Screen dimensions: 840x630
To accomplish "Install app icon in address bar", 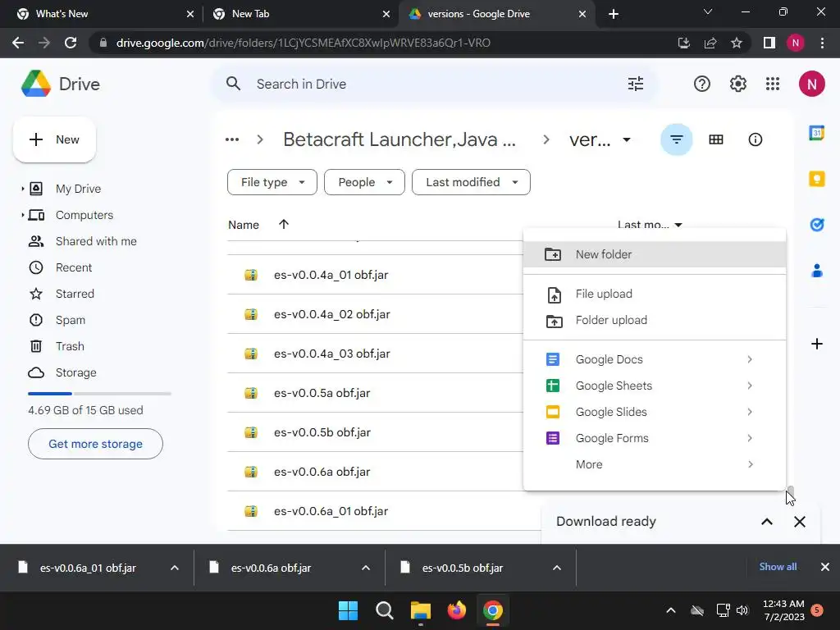I will tap(683, 43).
